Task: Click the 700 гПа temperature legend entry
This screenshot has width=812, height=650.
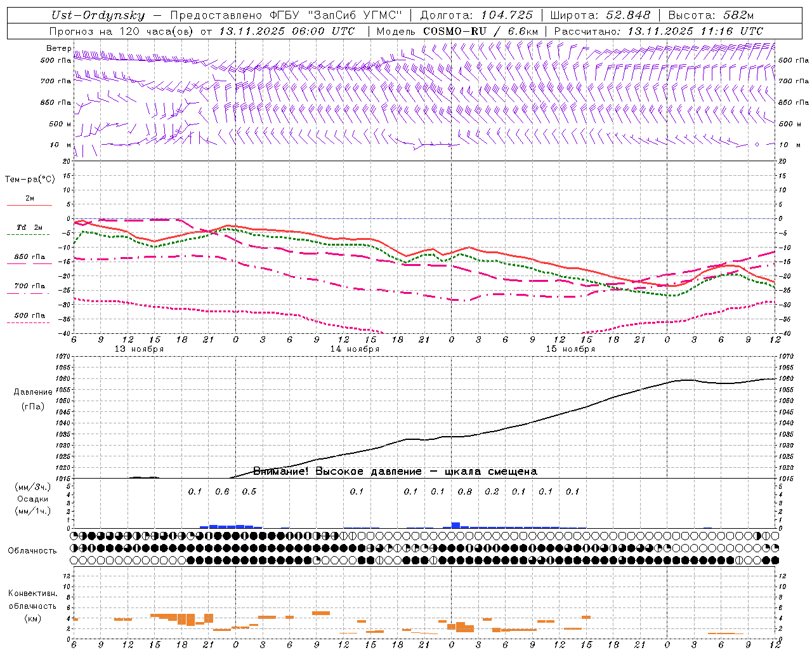Action: click(x=29, y=286)
